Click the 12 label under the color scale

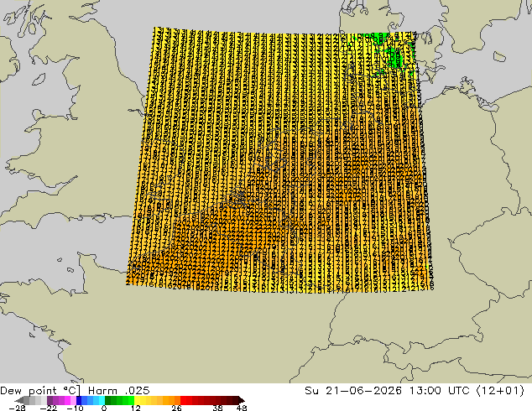pyautogui.click(x=136, y=408)
